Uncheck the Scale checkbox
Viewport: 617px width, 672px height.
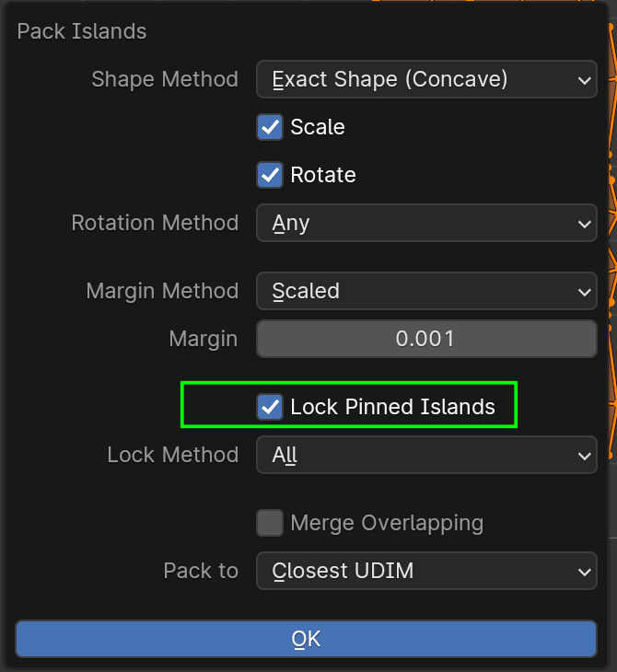270,127
